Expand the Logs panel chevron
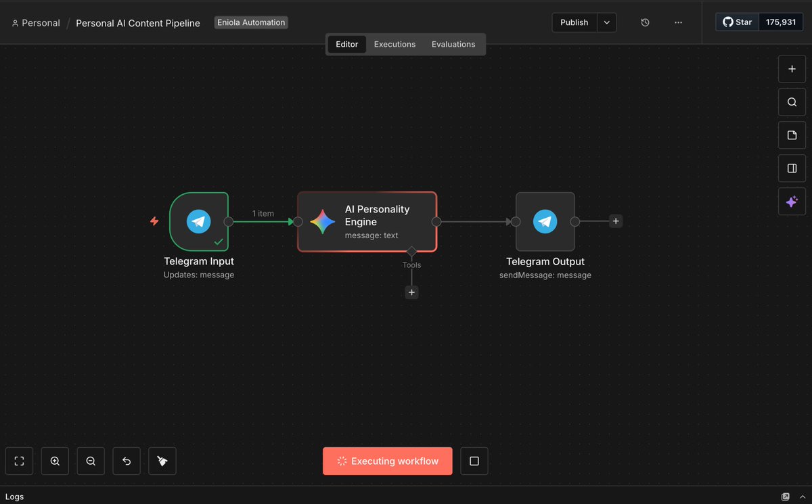Viewport: 812px width, 504px height. tap(802, 497)
